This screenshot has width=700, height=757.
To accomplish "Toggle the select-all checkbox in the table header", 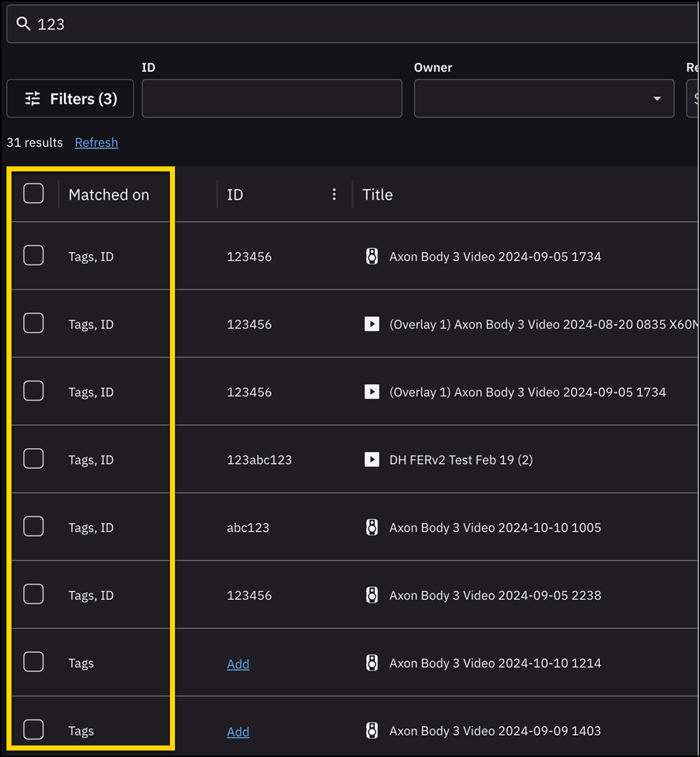I will 33,193.
